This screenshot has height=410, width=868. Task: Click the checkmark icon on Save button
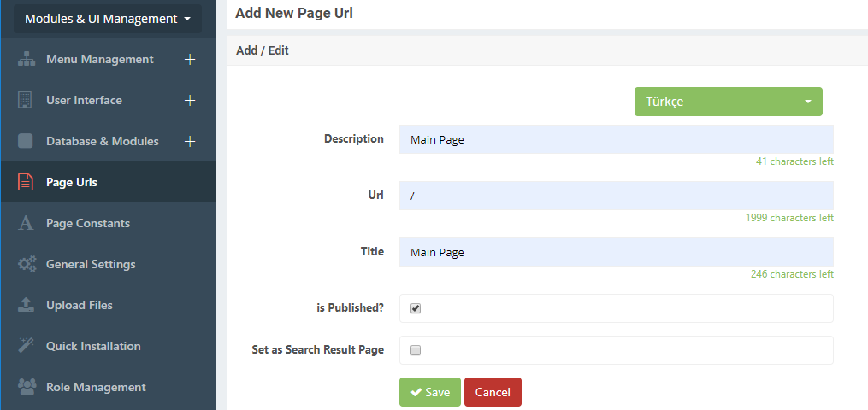tap(416, 392)
